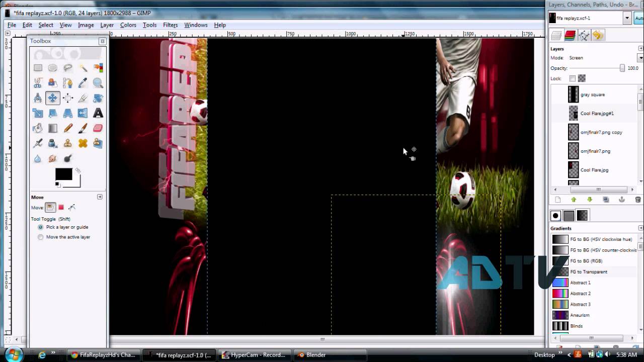Select the Free Select lasso tool
The width and height of the screenshot is (644, 362).
pos(68,68)
